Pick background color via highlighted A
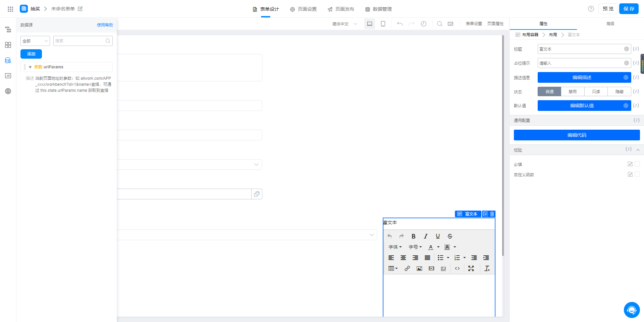The height and width of the screenshot is (322, 644). coord(447,247)
